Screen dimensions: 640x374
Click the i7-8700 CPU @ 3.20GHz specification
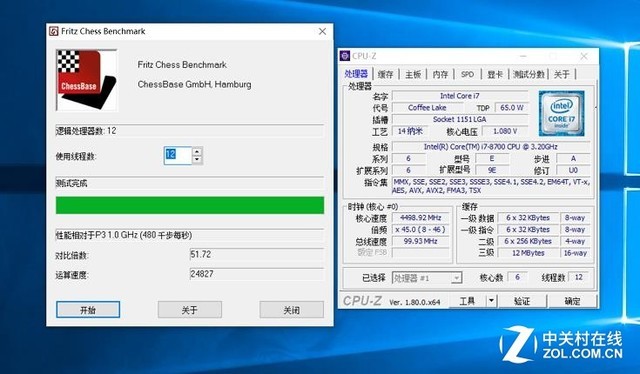[x=491, y=147]
